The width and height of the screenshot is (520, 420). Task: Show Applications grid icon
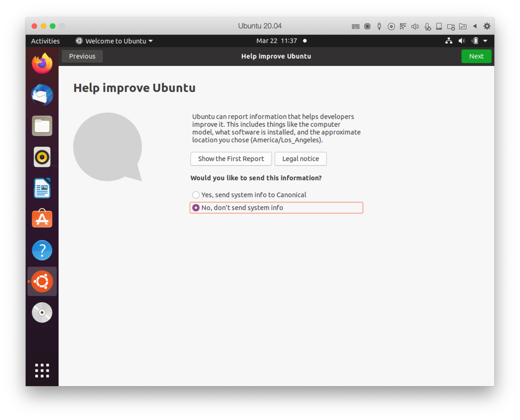(42, 370)
